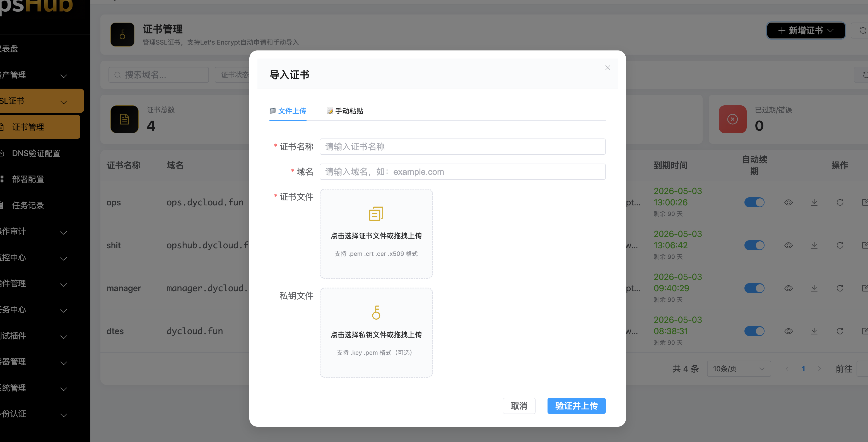The image size is (868, 442).
Task: Renew the manager certificate
Action: click(840, 288)
